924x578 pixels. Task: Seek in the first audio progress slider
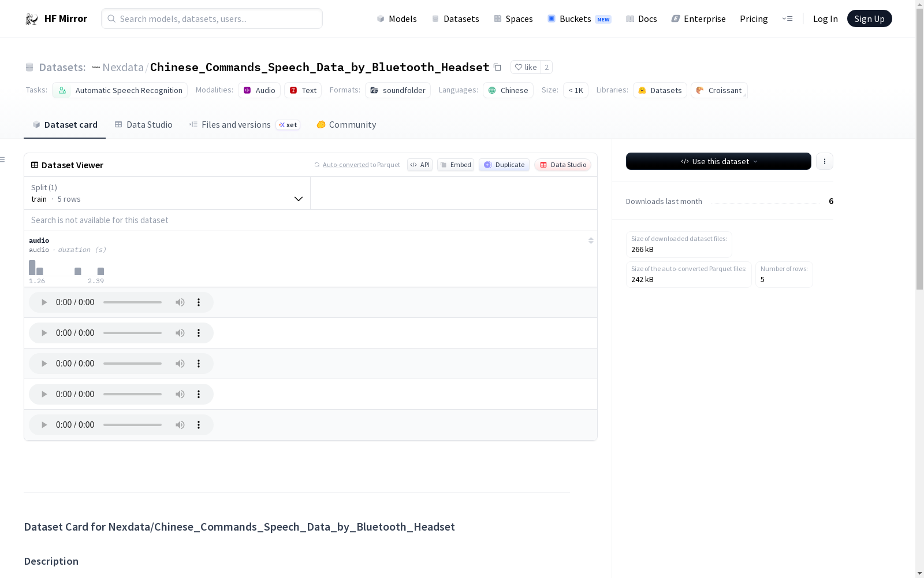coord(132,302)
